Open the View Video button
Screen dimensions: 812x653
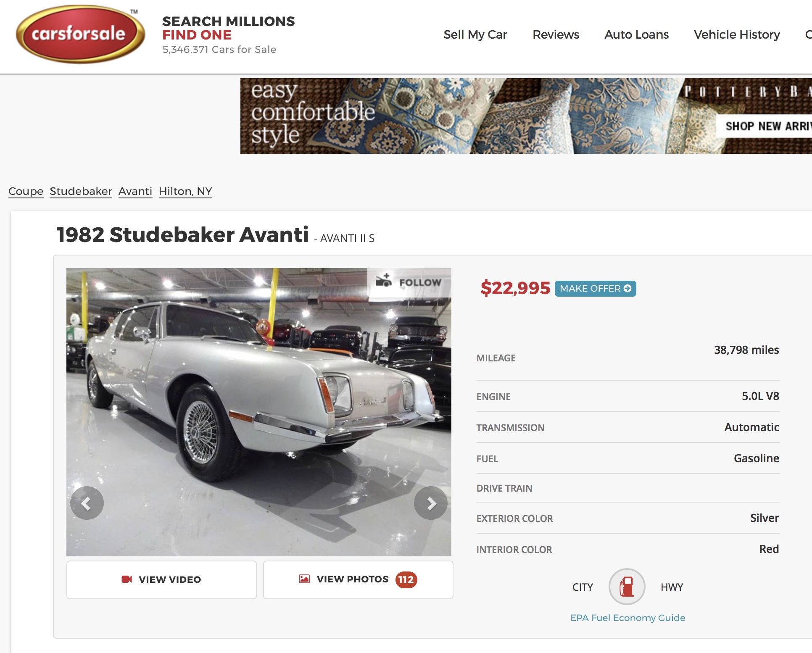pyautogui.click(x=161, y=579)
